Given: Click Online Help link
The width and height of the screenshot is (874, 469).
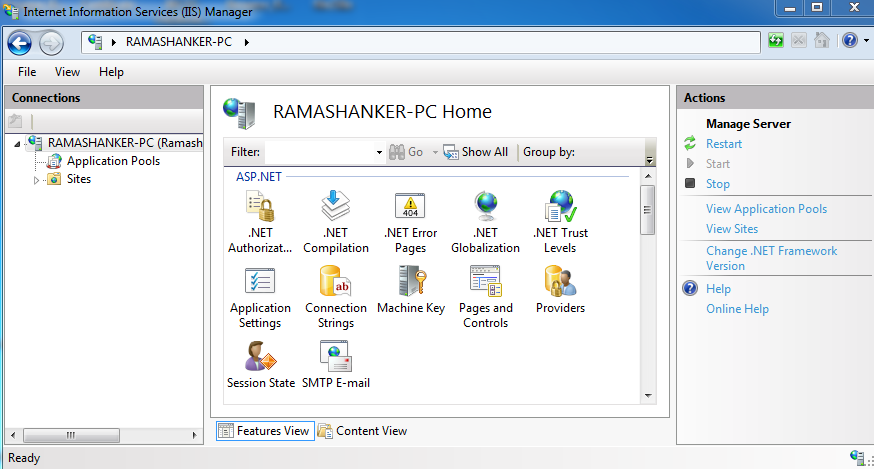Looking at the screenshot, I should (737, 309).
